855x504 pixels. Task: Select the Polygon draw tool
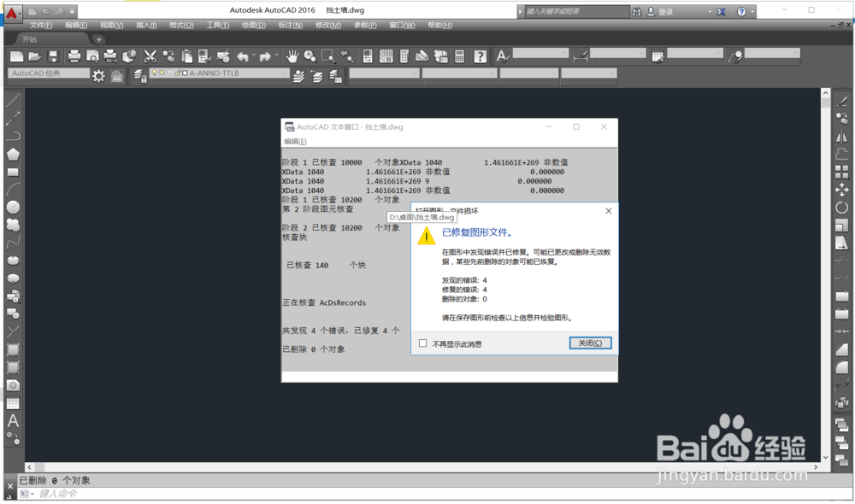[13, 155]
